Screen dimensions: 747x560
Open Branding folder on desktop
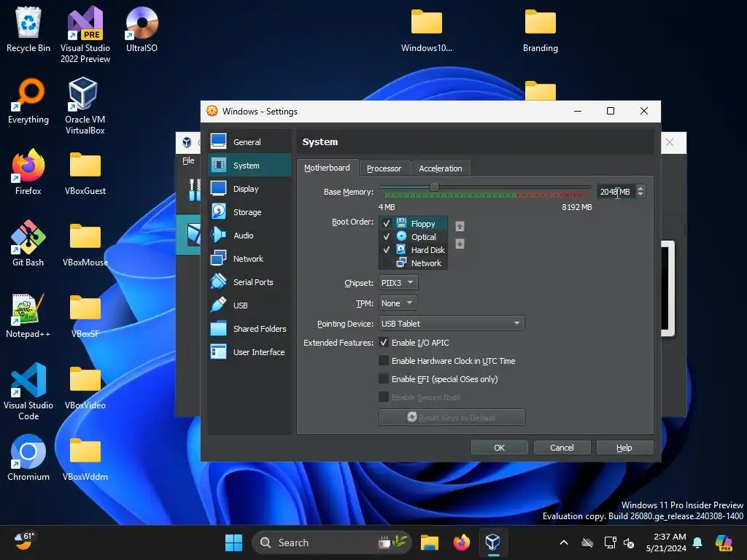tap(541, 29)
